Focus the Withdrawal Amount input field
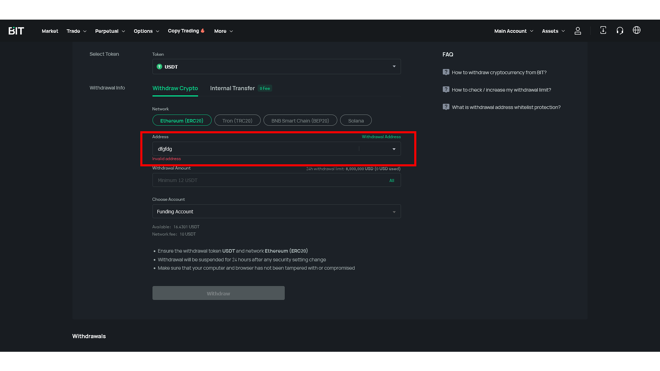The height and width of the screenshot is (371, 660). point(269,180)
